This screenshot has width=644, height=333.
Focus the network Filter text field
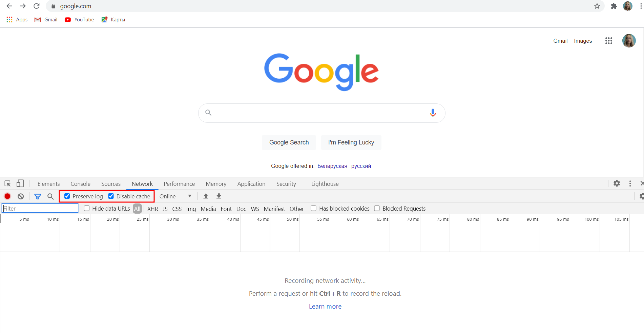(x=40, y=208)
